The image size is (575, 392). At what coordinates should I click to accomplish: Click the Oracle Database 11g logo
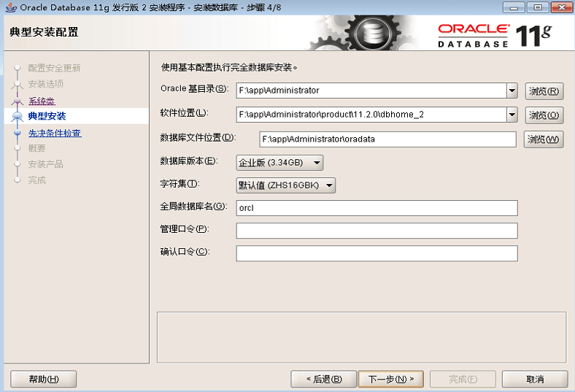tap(495, 36)
